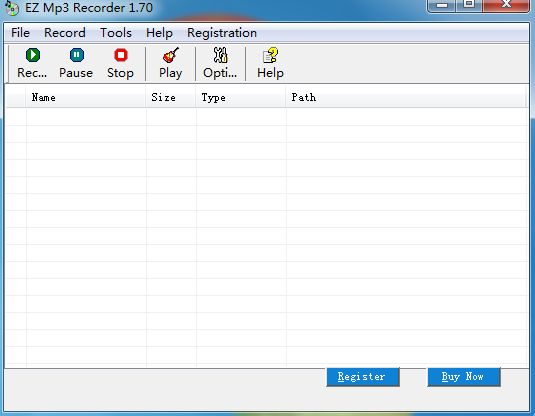Pause the current recording
The image size is (535, 416).
(x=76, y=63)
